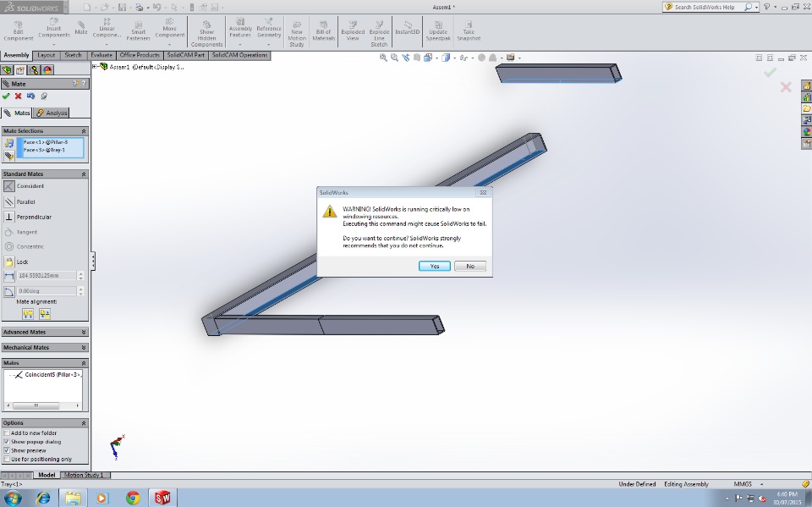
Task: Click the Edit Component tool
Action: point(18,31)
